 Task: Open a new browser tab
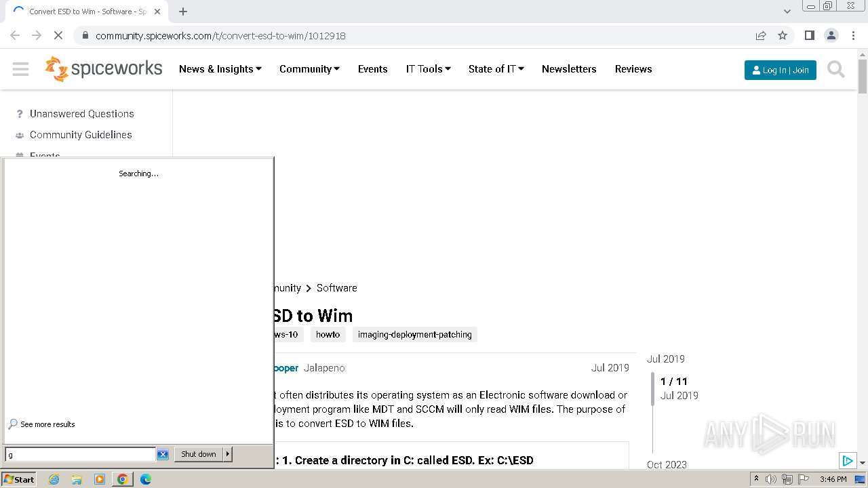point(183,12)
